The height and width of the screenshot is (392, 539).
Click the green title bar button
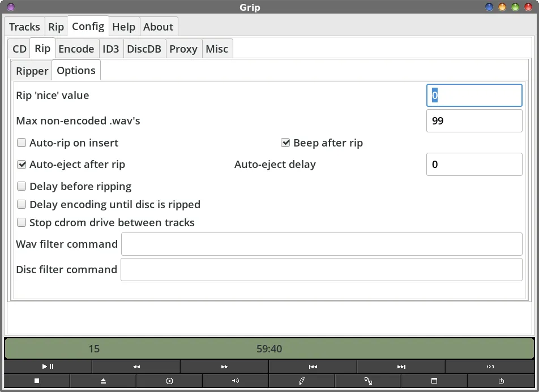[515, 7]
